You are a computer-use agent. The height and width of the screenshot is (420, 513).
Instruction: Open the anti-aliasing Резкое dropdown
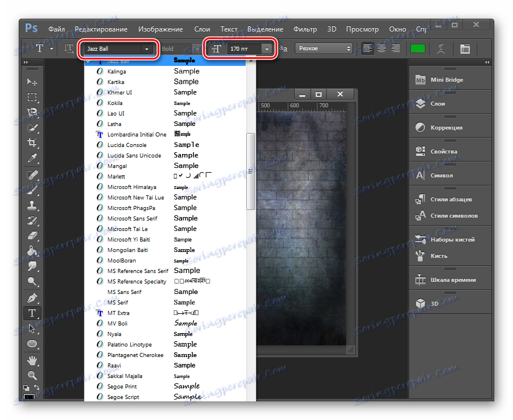(x=324, y=49)
